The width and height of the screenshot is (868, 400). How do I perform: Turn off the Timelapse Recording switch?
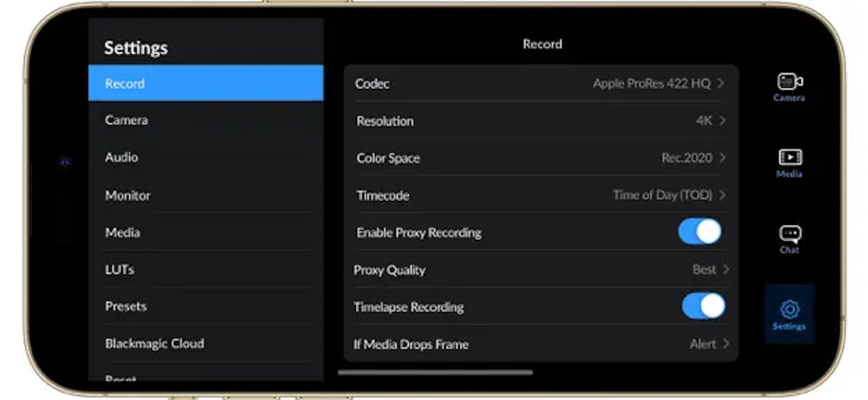[x=704, y=306]
